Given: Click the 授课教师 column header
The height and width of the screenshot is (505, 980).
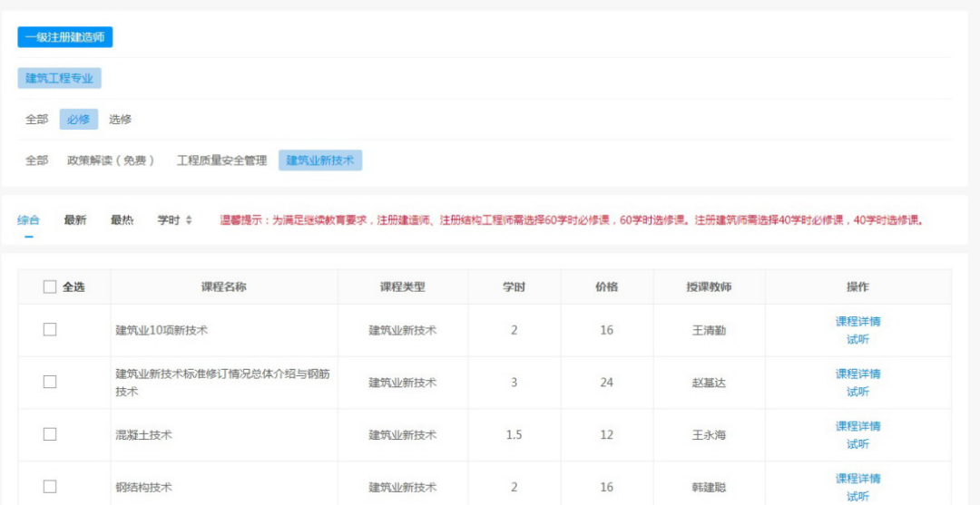Looking at the screenshot, I should 709,286.
